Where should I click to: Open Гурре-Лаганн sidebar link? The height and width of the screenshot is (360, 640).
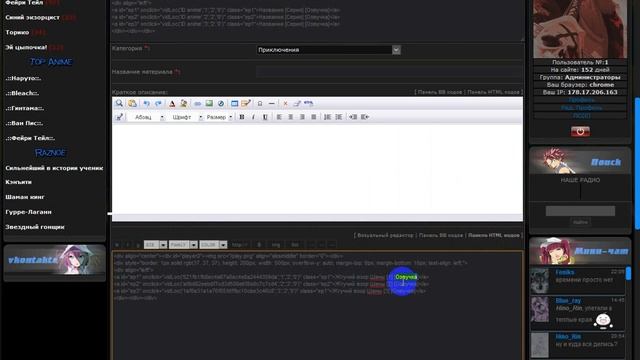(28, 212)
